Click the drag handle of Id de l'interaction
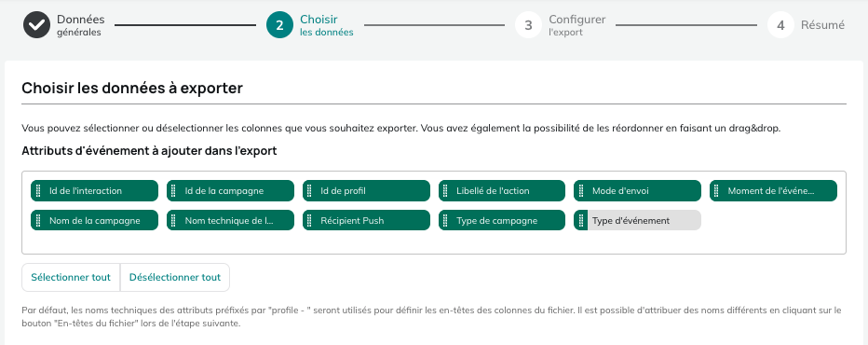868x345 pixels. point(38,191)
